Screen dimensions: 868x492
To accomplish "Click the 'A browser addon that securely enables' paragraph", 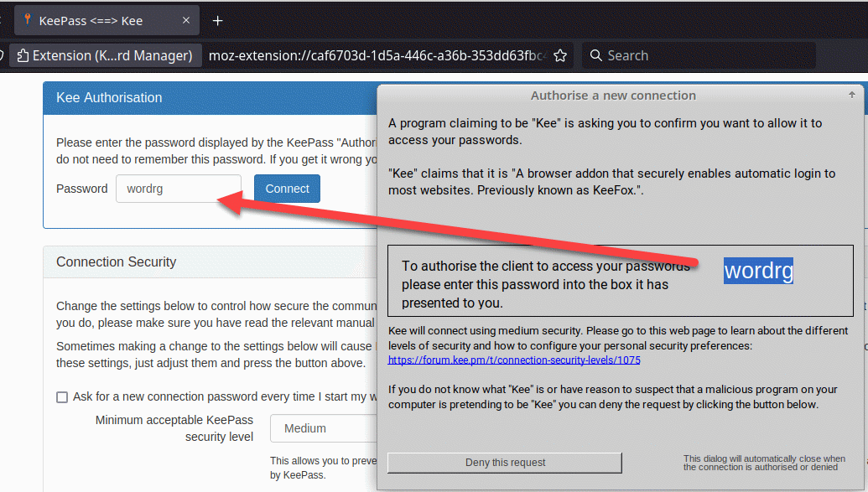I will 611,182.
